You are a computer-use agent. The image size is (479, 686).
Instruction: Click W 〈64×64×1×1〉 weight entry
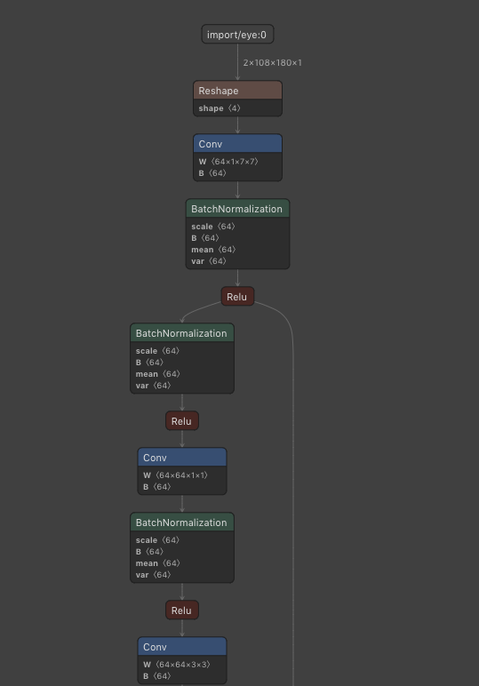(175, 475)
